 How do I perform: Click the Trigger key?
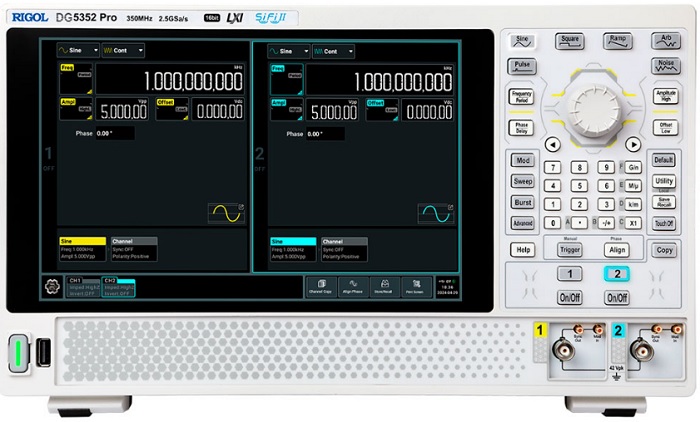coord(570,250)
